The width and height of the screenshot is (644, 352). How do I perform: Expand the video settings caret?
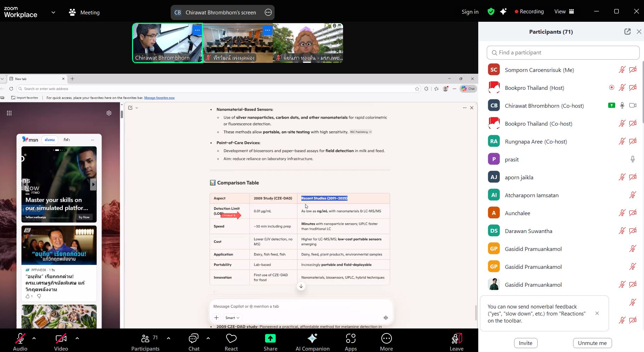point(77,338)
